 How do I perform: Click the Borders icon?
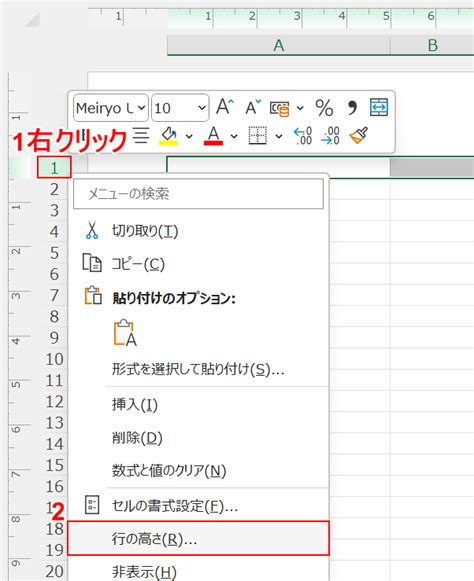tap(257, 136)
